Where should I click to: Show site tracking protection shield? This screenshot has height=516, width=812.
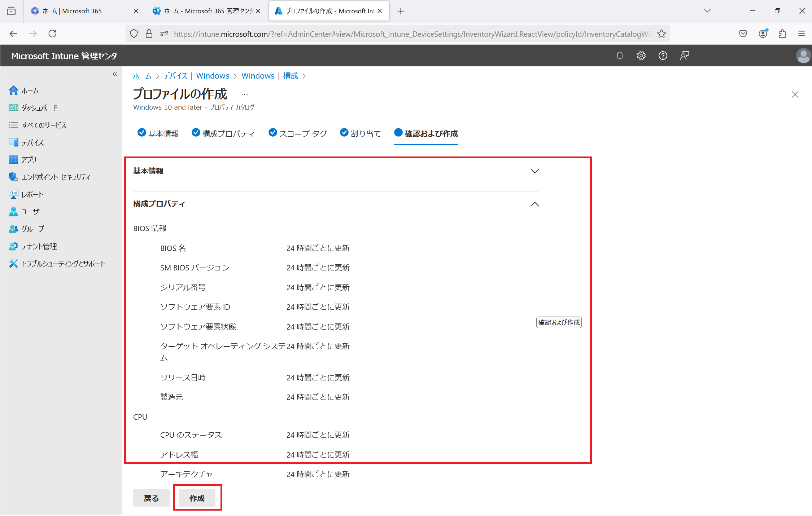(134, 34)
